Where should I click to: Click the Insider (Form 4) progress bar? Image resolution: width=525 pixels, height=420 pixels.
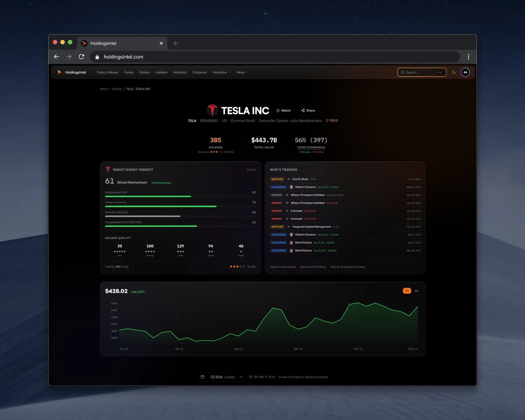(180, 206)
